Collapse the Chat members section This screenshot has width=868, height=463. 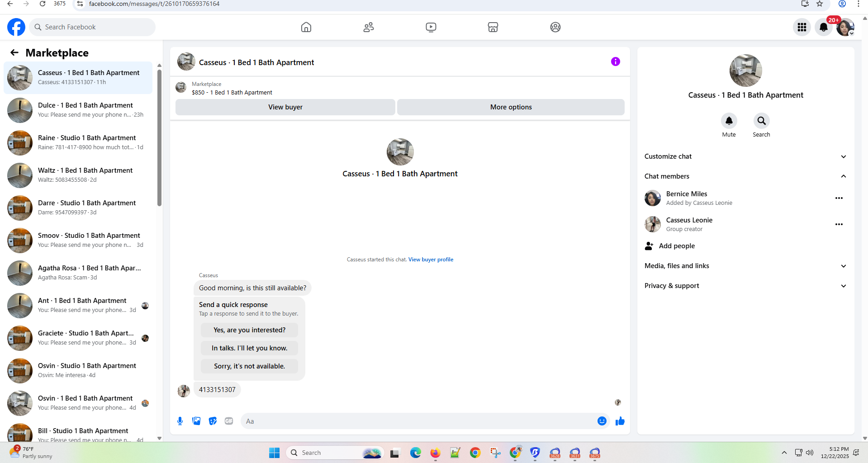pos(745,176)
